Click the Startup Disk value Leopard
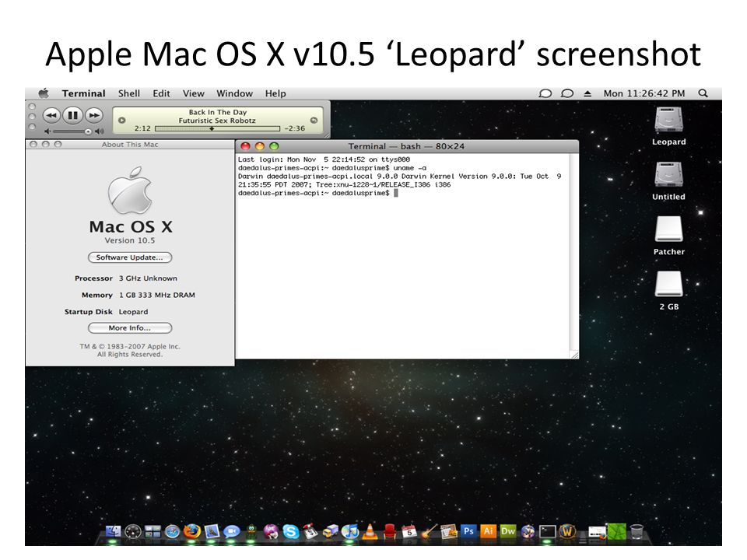The height and width of the screenshot is (560, 747). pos(133,311)
